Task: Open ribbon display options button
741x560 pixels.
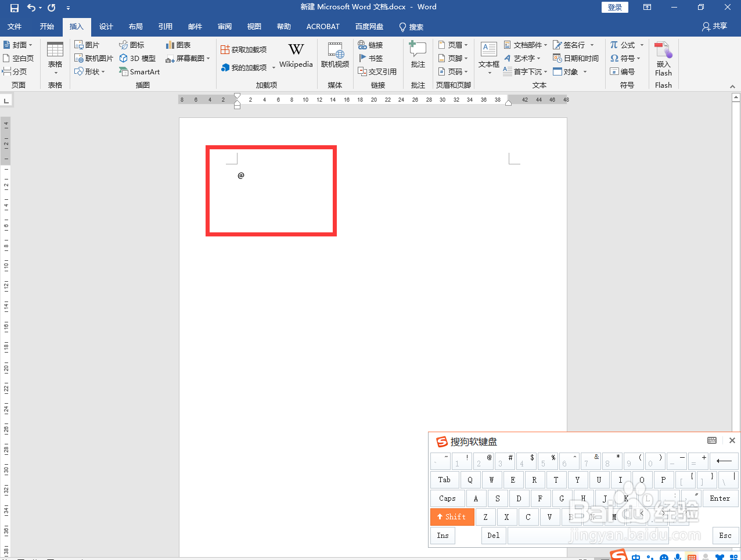Action: click(x=647, y=8)
